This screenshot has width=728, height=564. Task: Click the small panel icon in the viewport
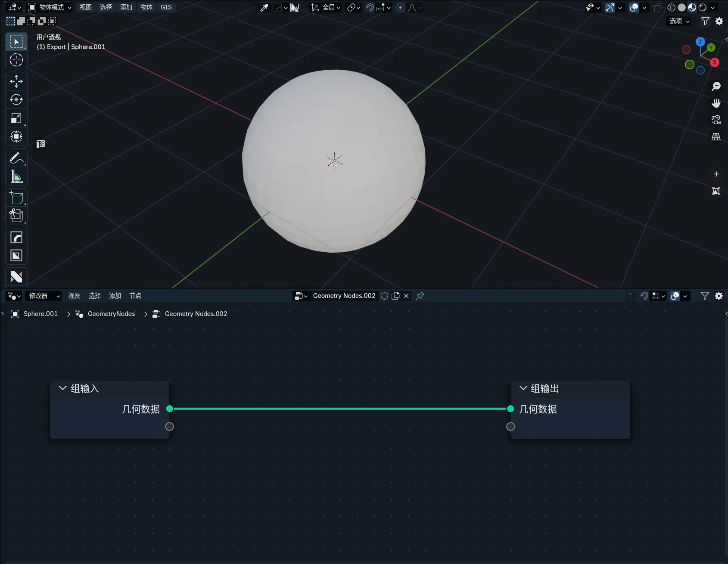click(41, 144)
